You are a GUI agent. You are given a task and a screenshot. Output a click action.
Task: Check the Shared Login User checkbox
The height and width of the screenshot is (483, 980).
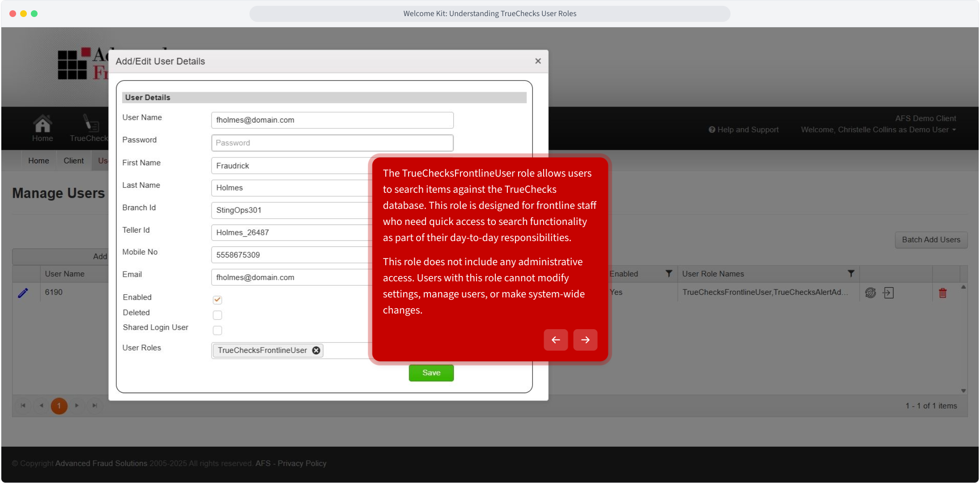[x=217, y=330]
